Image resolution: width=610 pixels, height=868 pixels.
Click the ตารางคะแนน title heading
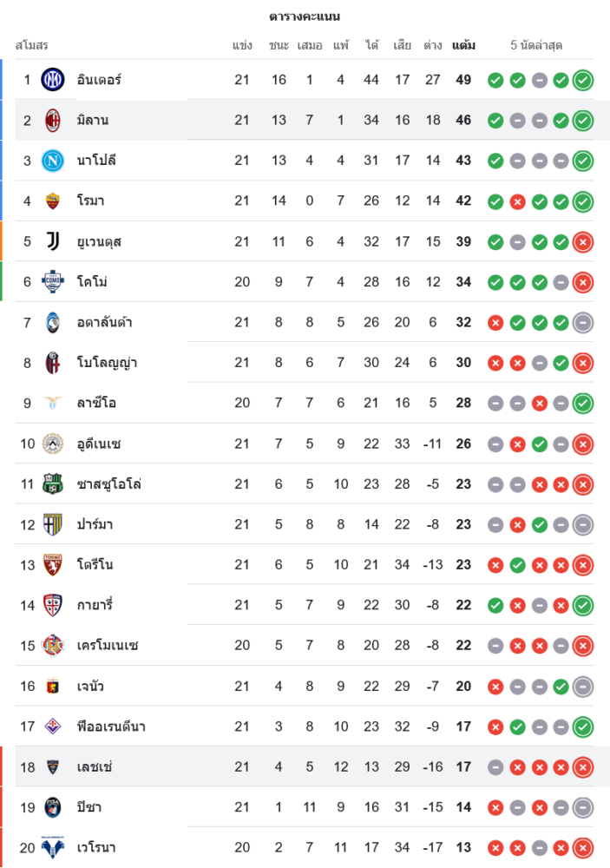point(305,16)
